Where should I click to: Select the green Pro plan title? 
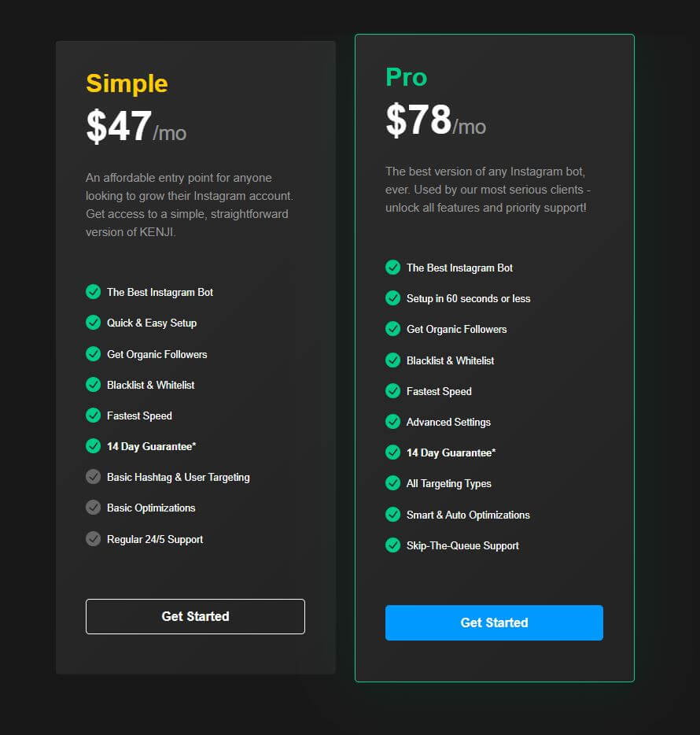[x=406, y=77]
